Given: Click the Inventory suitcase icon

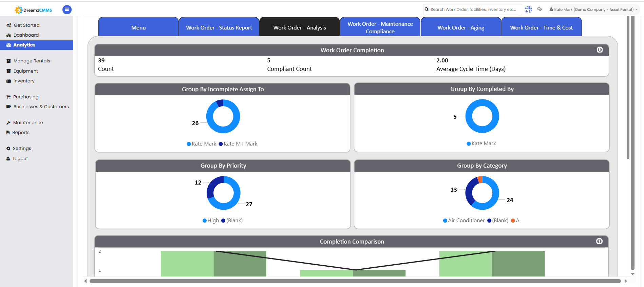Looking at the screenshot, I should (x=9, y=81).
